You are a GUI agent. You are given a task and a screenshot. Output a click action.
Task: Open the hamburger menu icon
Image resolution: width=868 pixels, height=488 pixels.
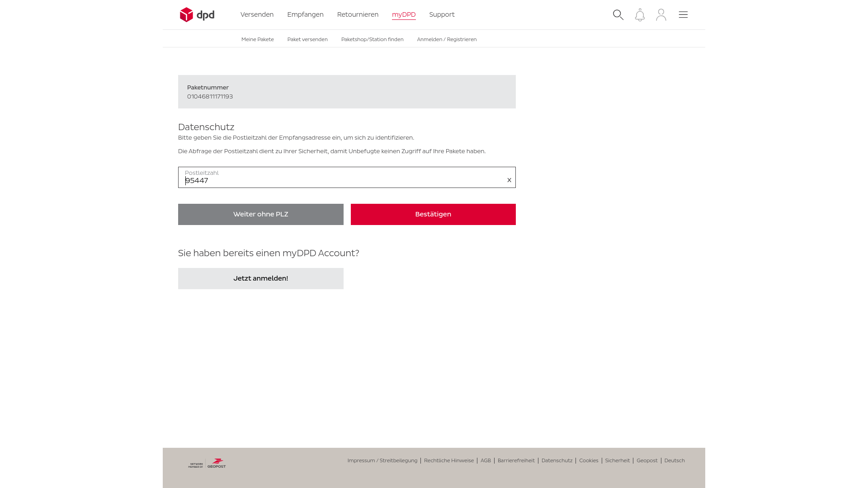click(x=683, y=15)
